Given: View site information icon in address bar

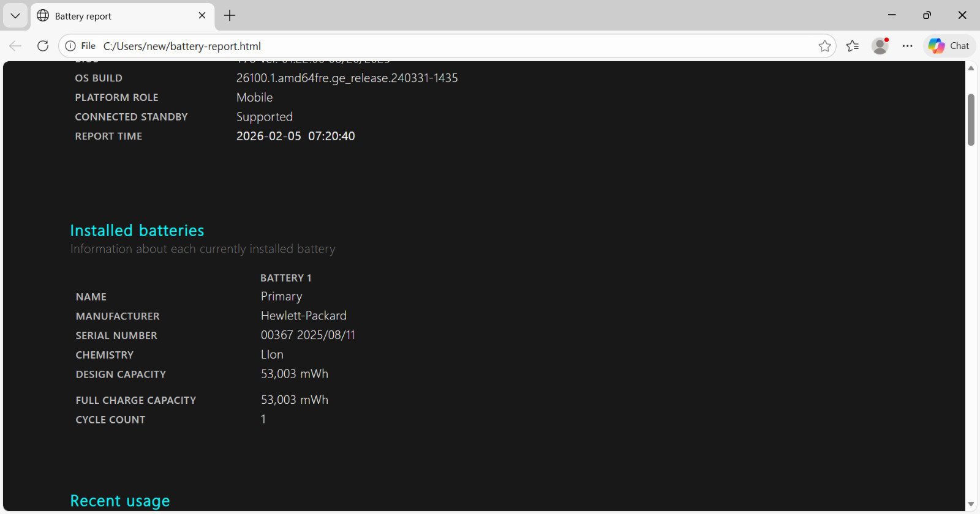Looking at the screenshot, I should point(70,46).
